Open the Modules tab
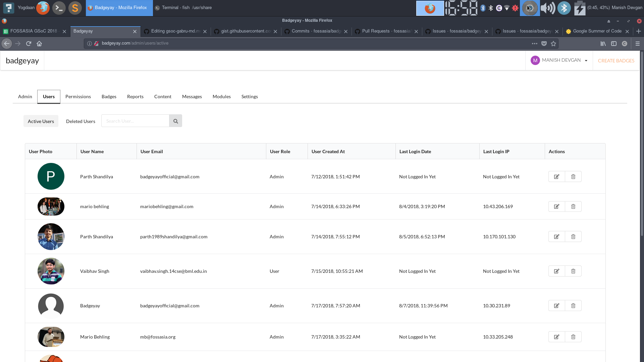644x362 pixels. [222, 97]
